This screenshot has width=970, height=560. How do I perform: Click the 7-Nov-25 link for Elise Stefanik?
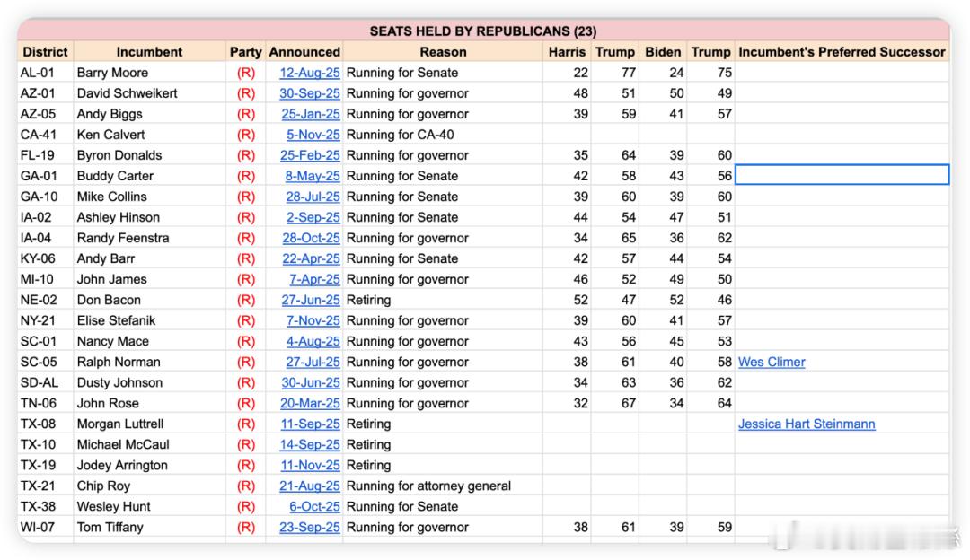pos(313,320)
